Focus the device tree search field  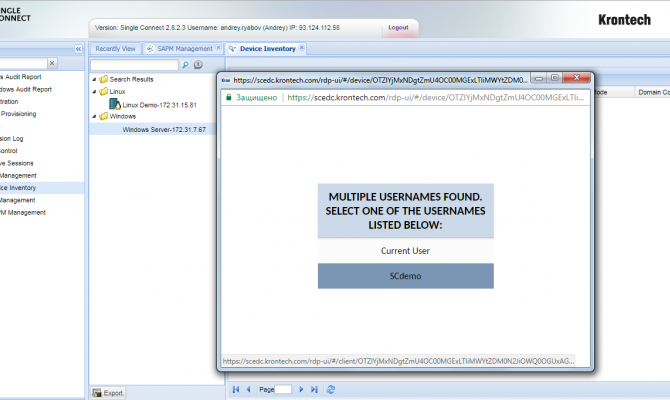coord(134,65)
